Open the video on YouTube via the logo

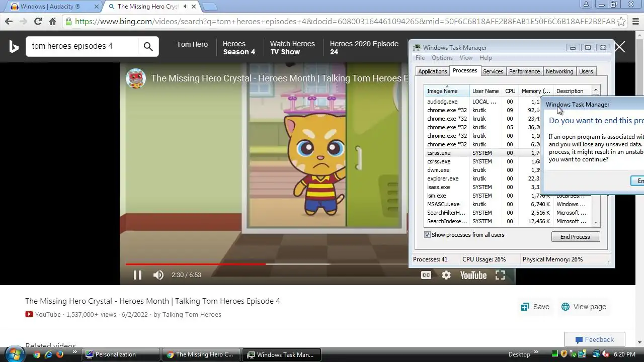[473, 275]
